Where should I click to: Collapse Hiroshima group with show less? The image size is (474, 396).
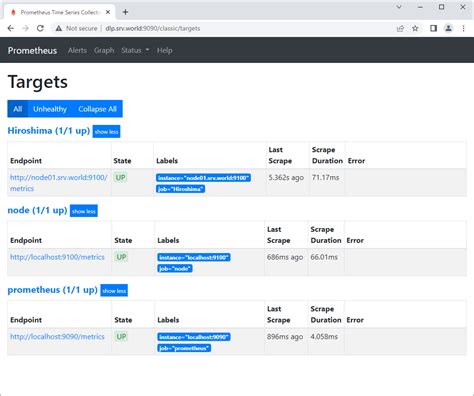pyautogui.click(x=106, y=132)
